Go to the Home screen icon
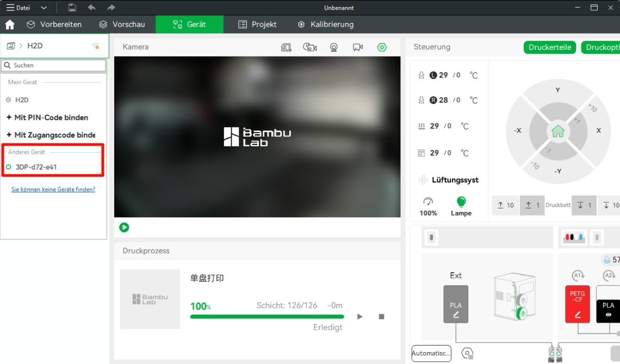 point(9,24)
